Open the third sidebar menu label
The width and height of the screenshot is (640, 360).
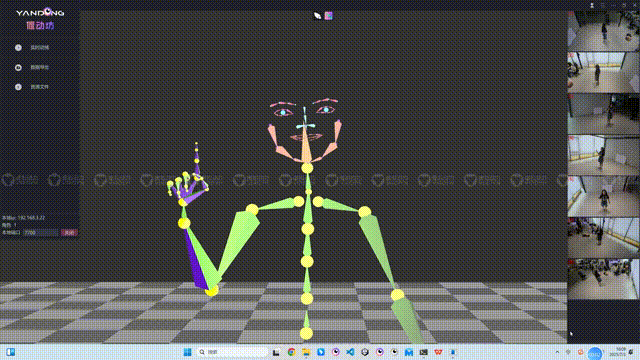tap(40, 87)
